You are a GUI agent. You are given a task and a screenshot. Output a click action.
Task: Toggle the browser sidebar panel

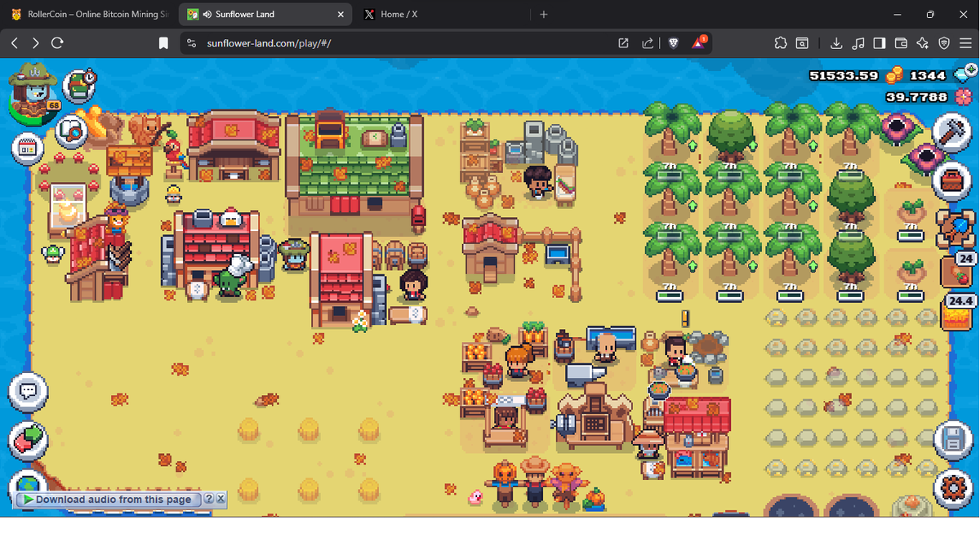point(880,43)
